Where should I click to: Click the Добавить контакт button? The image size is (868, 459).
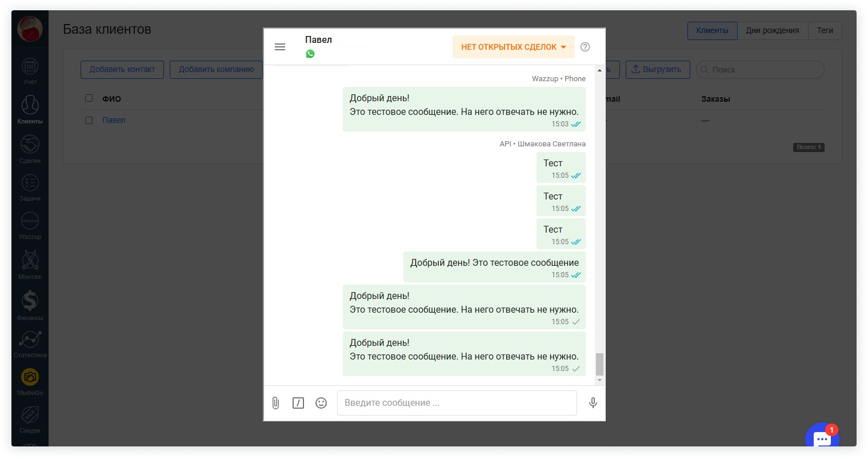(x=122, y=69)
